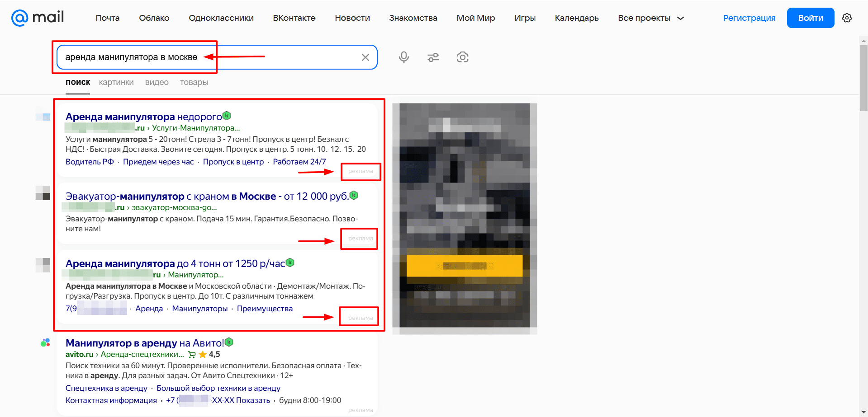The width and height of the screenshot is (868, 417).
Task: Switch to the 'картинки' tab
Action: click(x=116, y=82)
